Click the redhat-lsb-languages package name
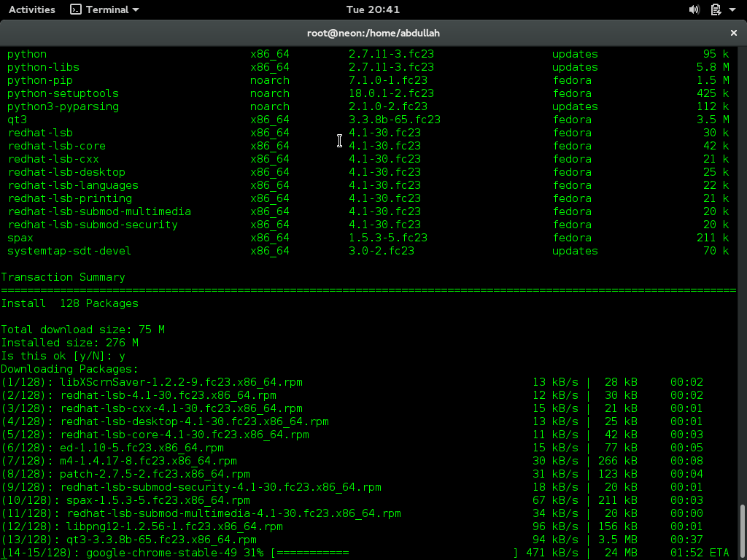 [73, 185]
